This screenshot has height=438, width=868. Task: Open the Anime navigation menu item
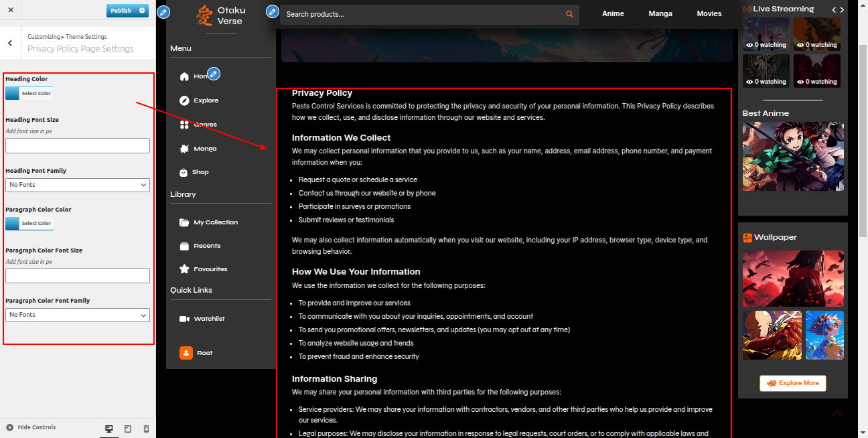click(613, 13)
